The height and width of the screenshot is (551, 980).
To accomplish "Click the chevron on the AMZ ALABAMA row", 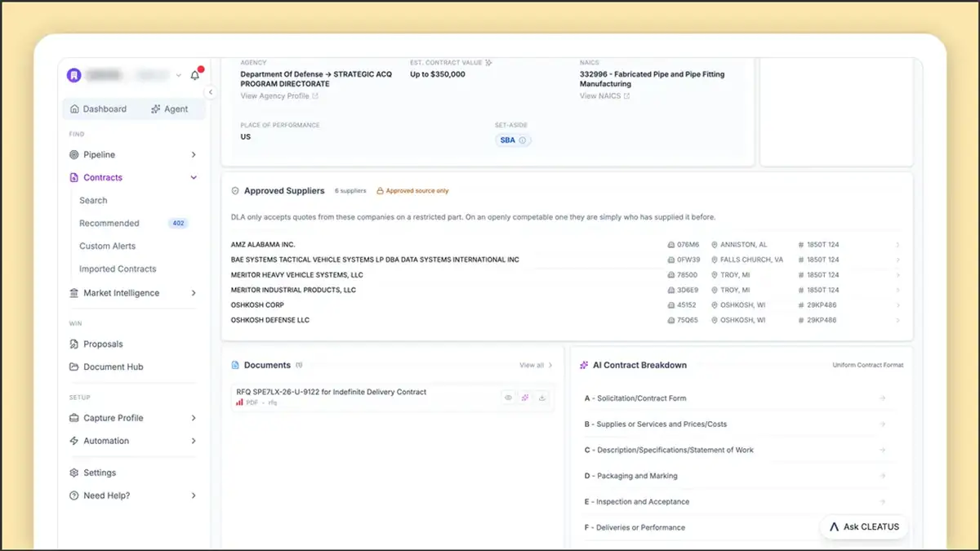I will pyautogui.click(x=898, y=245).
